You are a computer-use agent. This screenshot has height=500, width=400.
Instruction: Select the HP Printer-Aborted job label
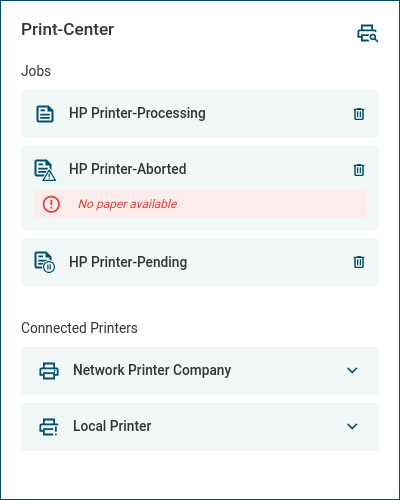click(x=128, y=169)
